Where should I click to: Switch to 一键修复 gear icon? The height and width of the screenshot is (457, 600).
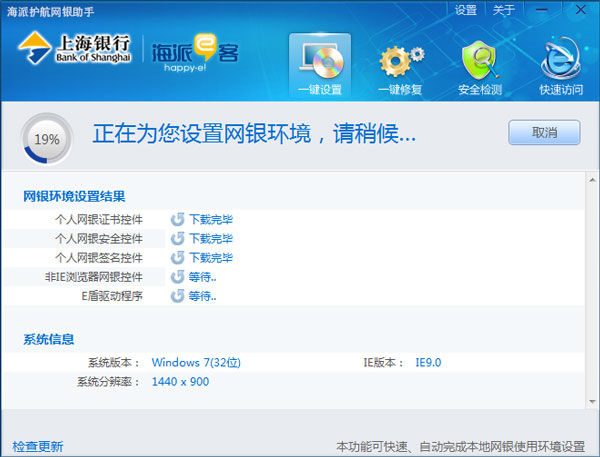tap(400, 67)
